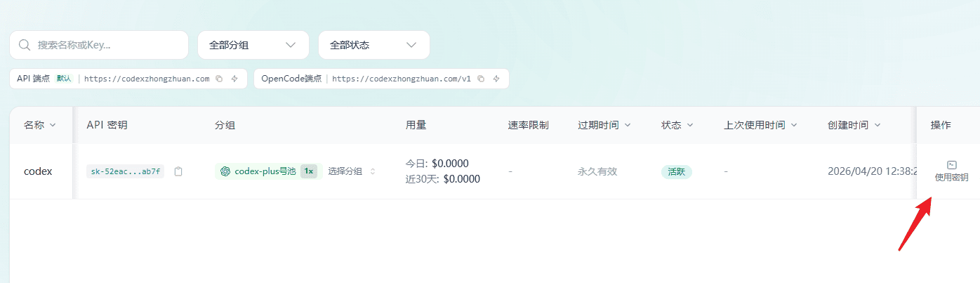
Task: Click the 1x multiplier badge
Action: coord(309,171)
